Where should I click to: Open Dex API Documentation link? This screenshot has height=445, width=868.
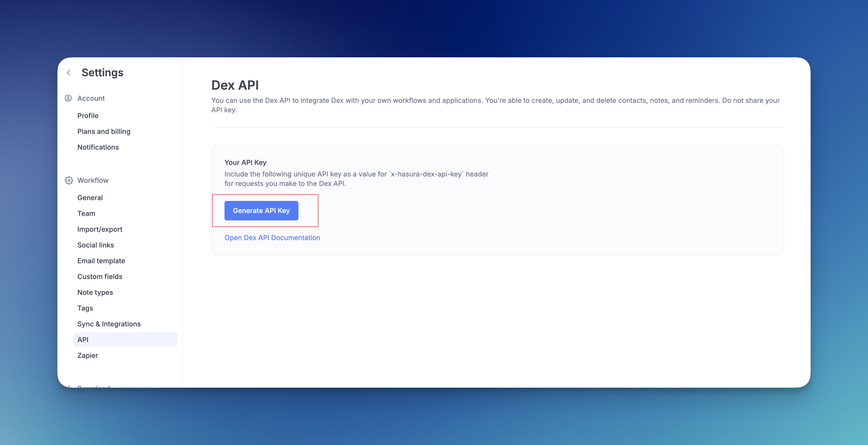pyautogui.click(x=272, y=238)
